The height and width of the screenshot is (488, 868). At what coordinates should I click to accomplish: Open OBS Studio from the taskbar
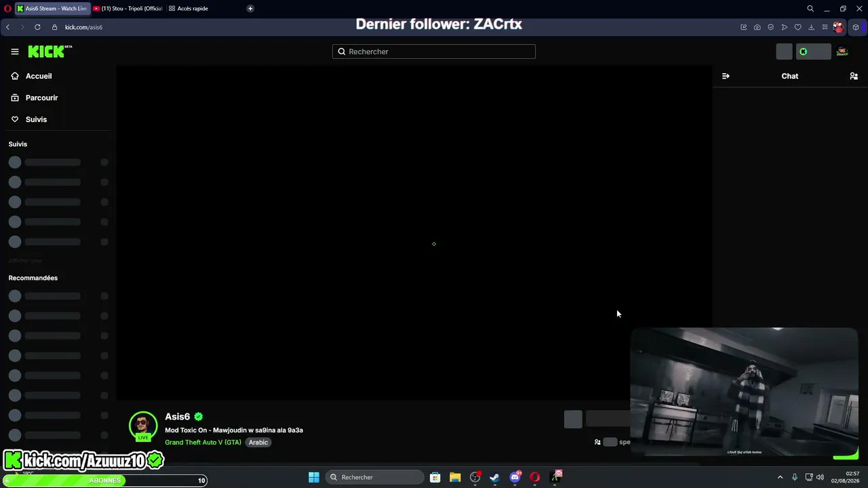[475, 477]
